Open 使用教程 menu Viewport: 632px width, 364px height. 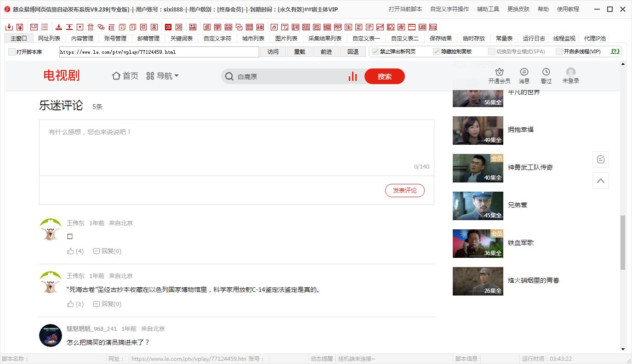click(568, 9)
